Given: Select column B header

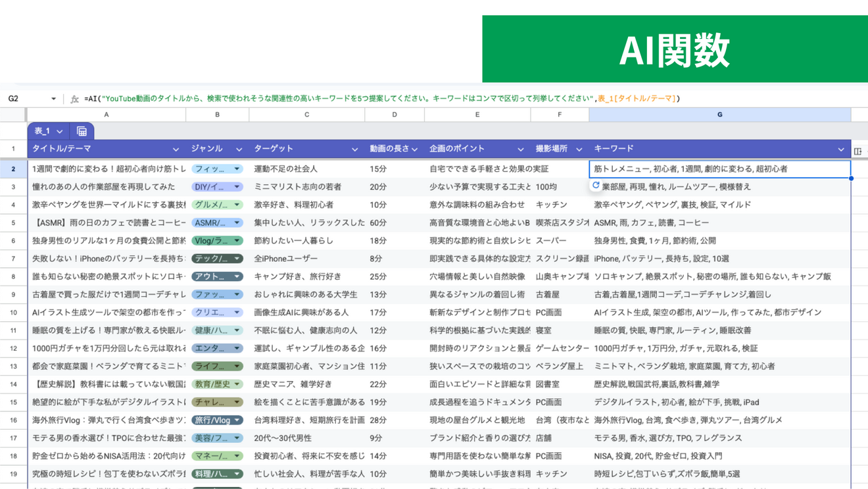Looking at the screenshot, I should point(217,115).
